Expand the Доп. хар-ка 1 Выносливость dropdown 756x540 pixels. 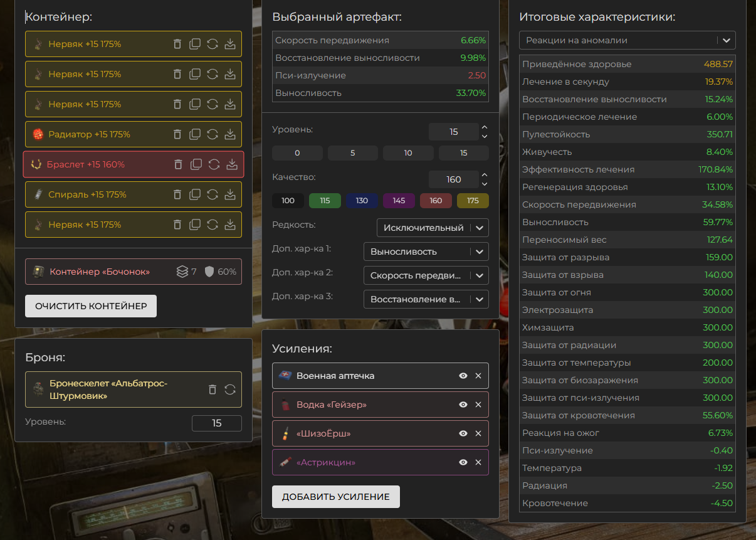coord(426,251)
